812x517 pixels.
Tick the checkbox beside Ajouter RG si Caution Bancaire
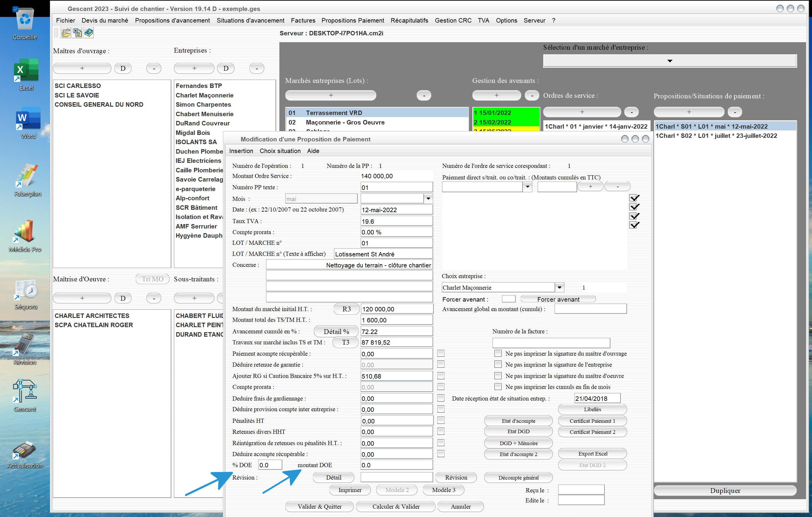(441, 376)
